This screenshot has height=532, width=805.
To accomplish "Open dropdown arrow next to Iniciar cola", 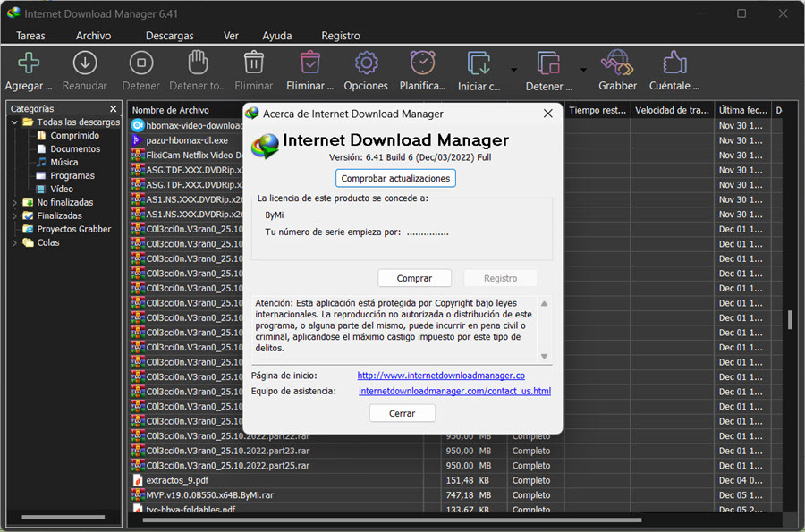I will click(514, 70).
